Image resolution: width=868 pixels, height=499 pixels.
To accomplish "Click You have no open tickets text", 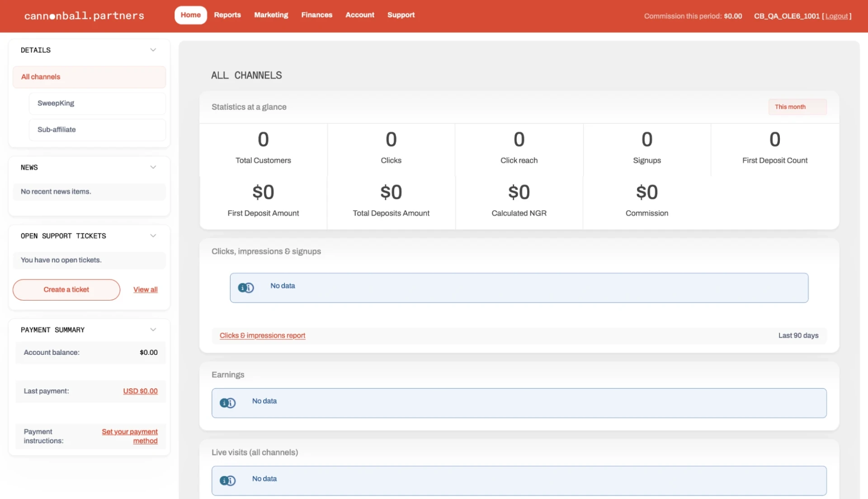I will pos(61,260).
